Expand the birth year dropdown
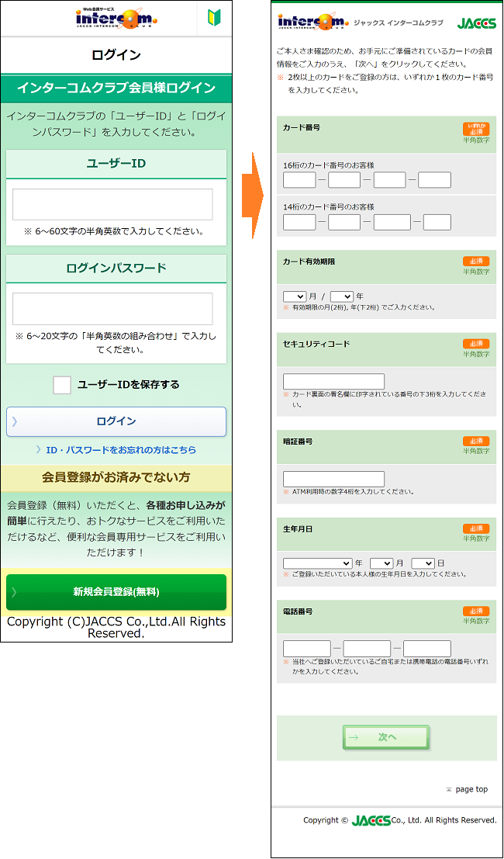Image resolution: width=504 pixels, height=859 pixels. (x=317, y=563)
